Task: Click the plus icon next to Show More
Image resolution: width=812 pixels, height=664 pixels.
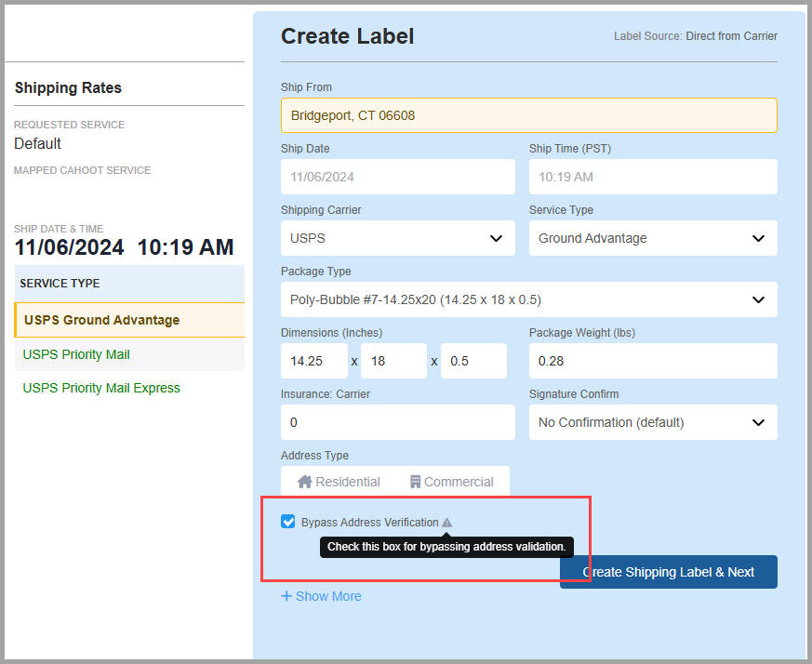Action: tap(286, 596)
